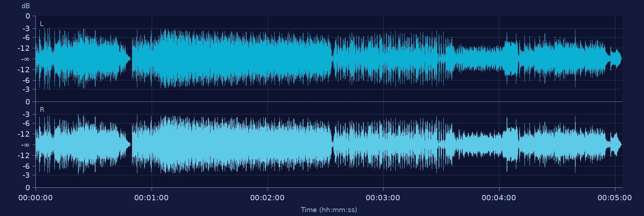The height and width of the screenshot is (216, 644).
Task: Click the right channel upper -6 dB tick
Action: point(26,123)
